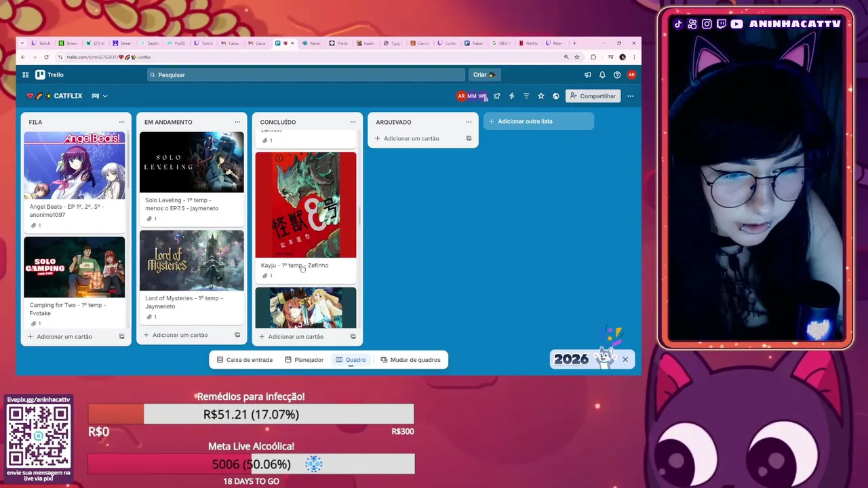Open a new browser tab with plus
Image resolution: width=868 pixels, height=488 pixels.
574,43
